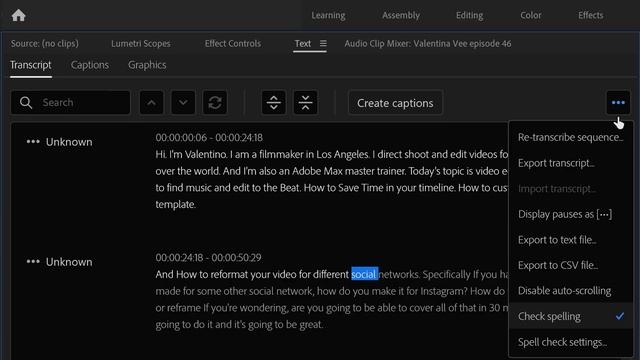Split the transcript segment icon

273,102
